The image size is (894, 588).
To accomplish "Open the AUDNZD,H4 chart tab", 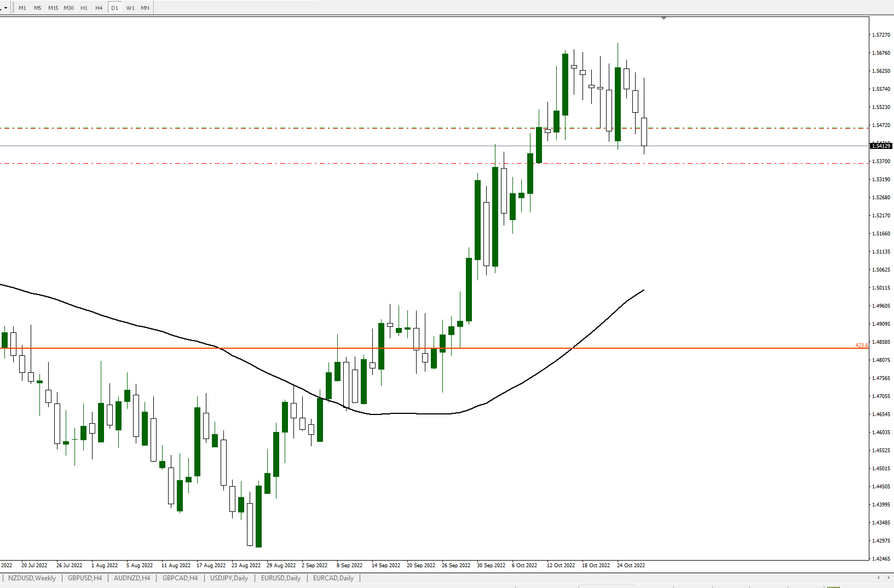I will click(132, 578).
